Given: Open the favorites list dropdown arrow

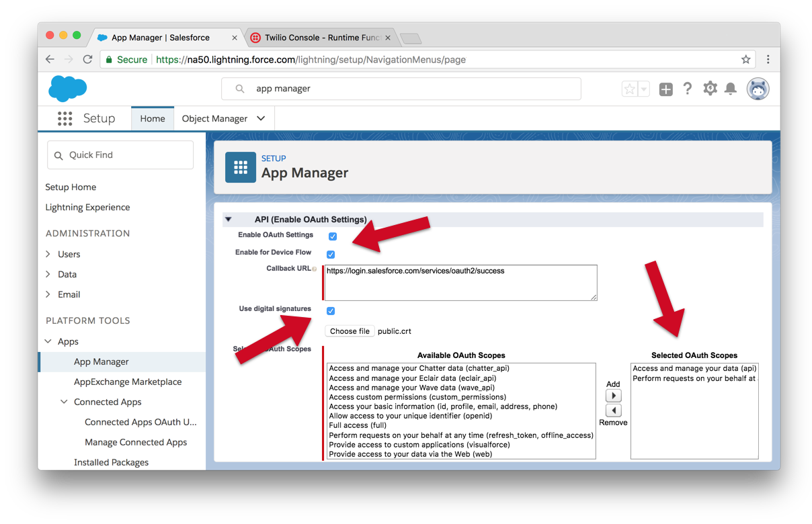Looking at the screenshot, I should click(x=643, y=89).
